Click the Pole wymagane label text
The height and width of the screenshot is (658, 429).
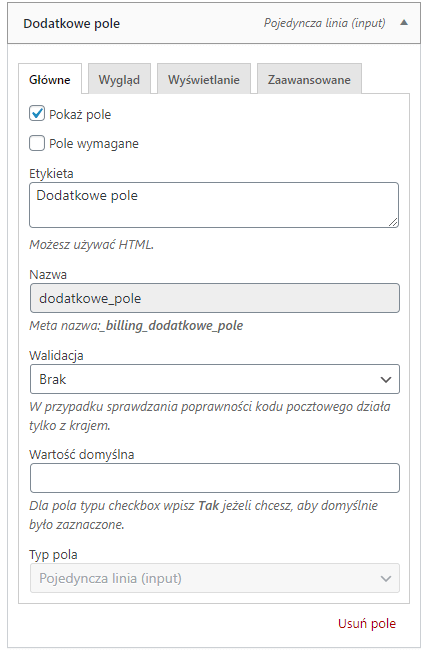click(94, 144)
